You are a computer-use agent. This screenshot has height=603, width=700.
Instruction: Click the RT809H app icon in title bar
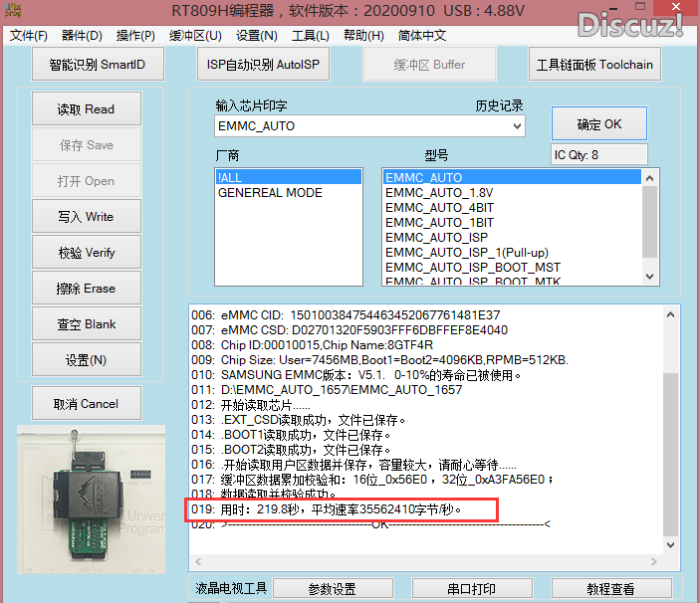point(12,13)
